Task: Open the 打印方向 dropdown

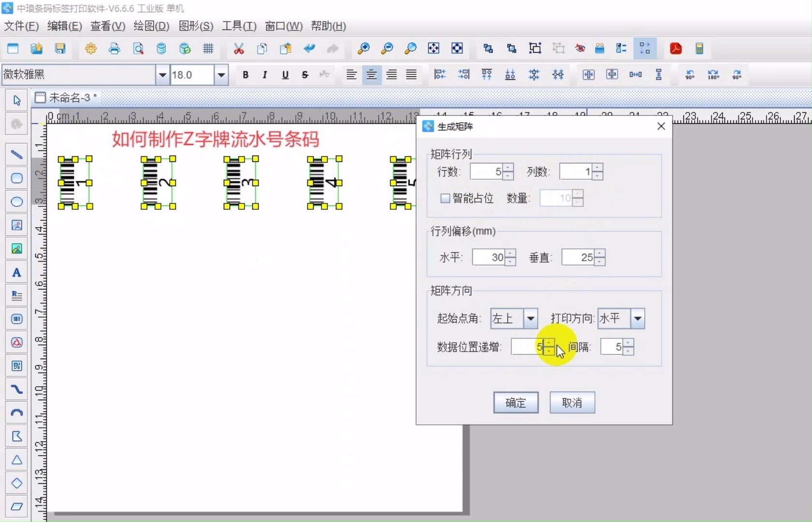Action: tap(638, 319)
